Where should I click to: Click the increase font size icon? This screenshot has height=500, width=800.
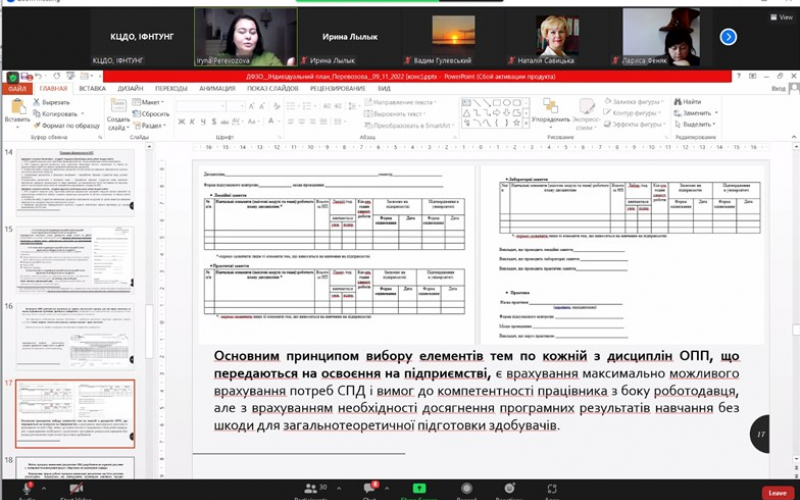pyautogui.click(x=252, y=106)
